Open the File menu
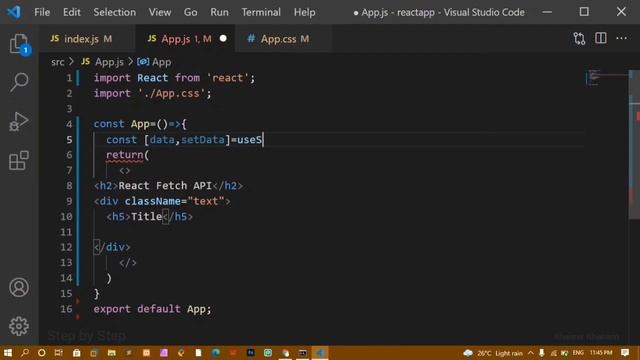640x360 pixels. tap(42, 12)
